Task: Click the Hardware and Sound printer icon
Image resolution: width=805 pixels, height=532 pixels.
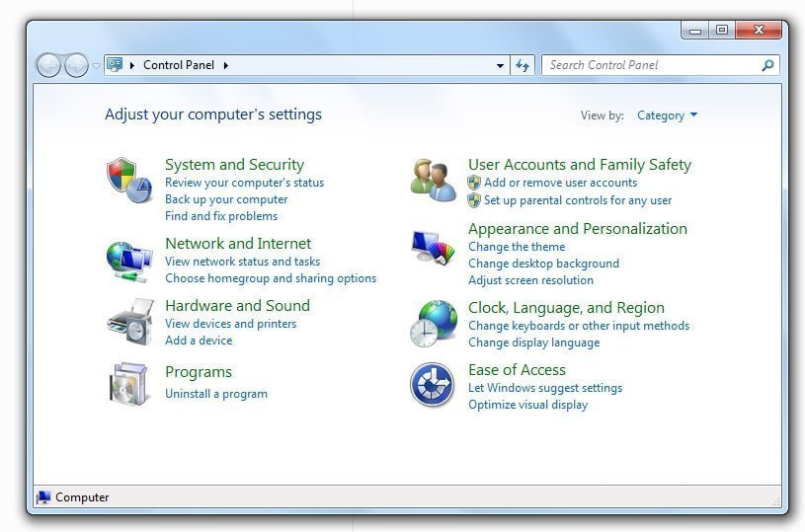Action: click(x=128, y=322)
